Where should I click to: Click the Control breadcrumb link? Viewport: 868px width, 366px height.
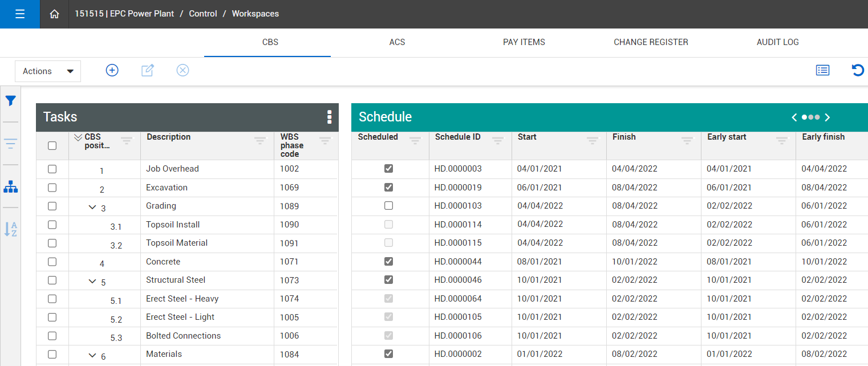click(x=203, y=14)
